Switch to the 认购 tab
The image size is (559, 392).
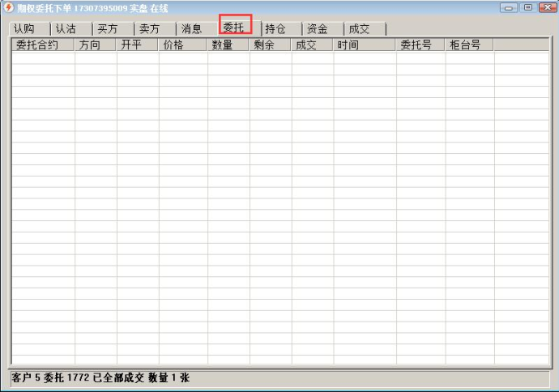coord(24,29)
